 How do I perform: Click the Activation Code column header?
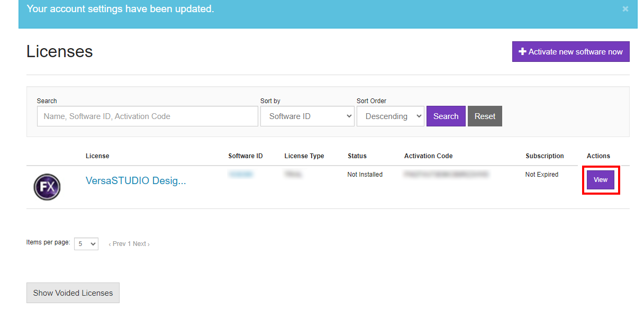coord(428,156)
